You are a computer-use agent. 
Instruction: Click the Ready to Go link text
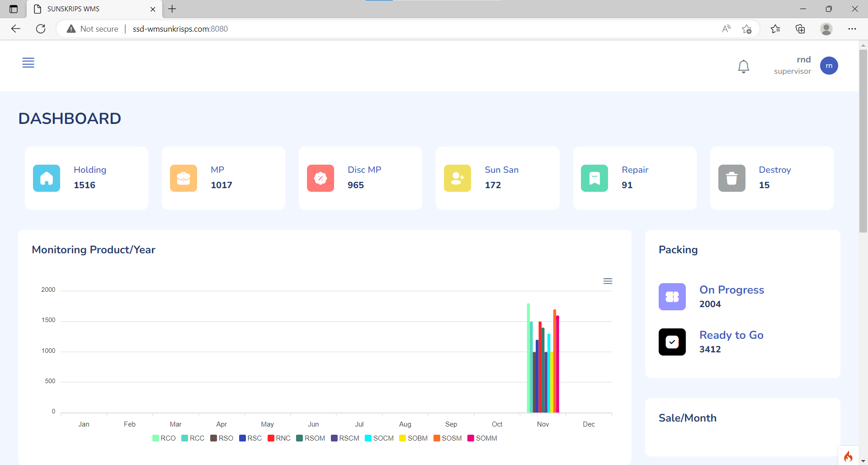point(731,335)
